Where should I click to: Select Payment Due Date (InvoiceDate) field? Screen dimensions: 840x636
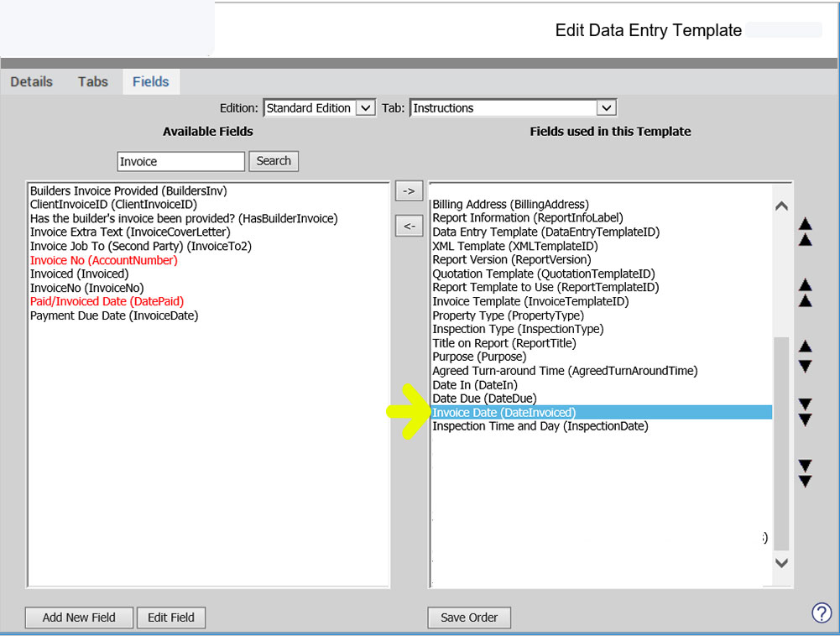tap(114, 315)
